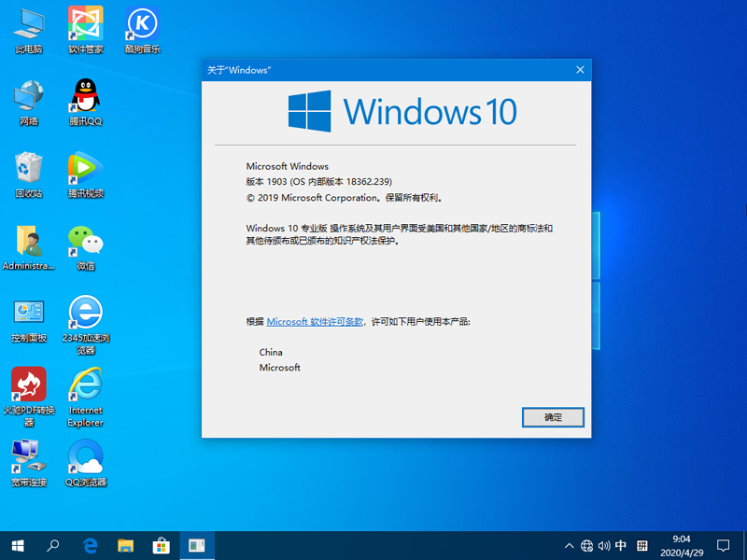
Task: Open Microsoft Edge from the taskbar
Action: coord(90,546)
